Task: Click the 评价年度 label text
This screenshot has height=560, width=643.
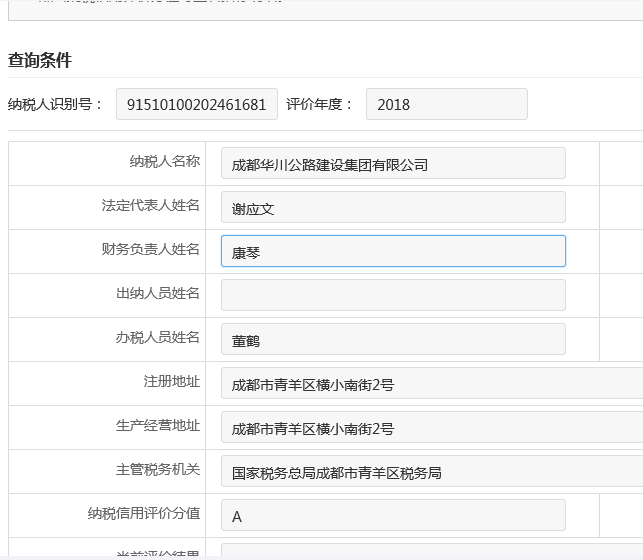Action: [320, 104]
